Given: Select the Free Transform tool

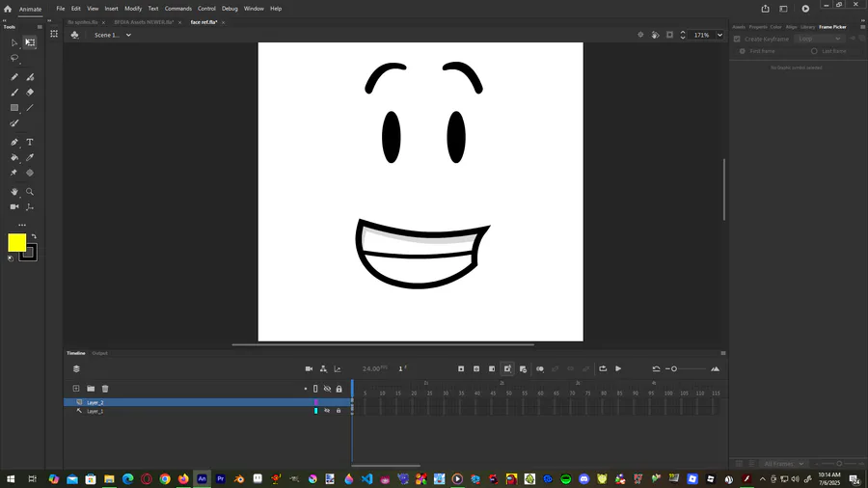Looking at the screenshot, I should click(x=30, y=42).
